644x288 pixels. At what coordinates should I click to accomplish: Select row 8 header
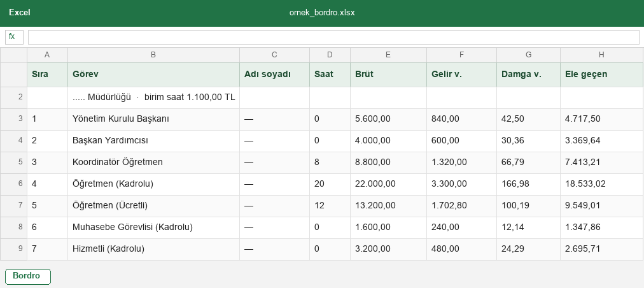[x=13, y=227]
